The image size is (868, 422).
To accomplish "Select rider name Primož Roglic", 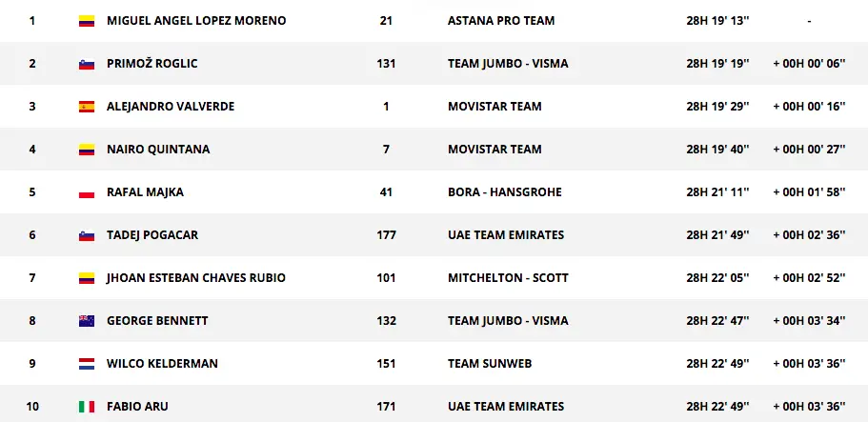I will [152, 64].
